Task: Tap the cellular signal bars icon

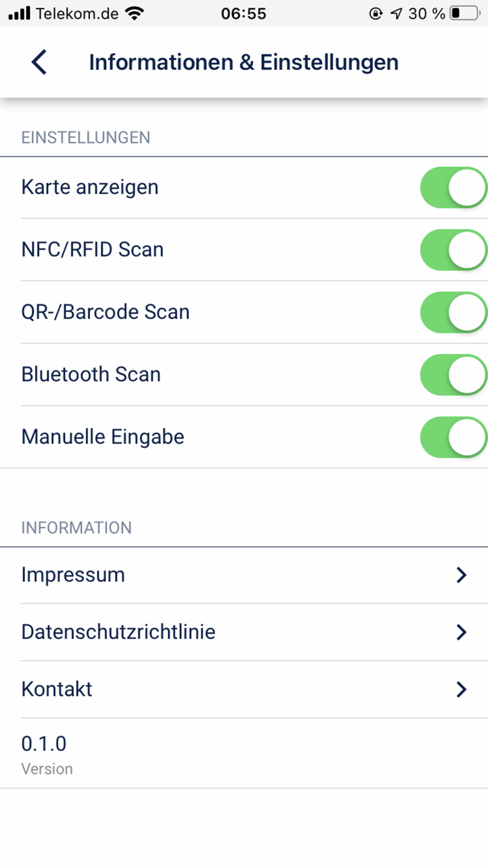Action: tap(20, 13)
